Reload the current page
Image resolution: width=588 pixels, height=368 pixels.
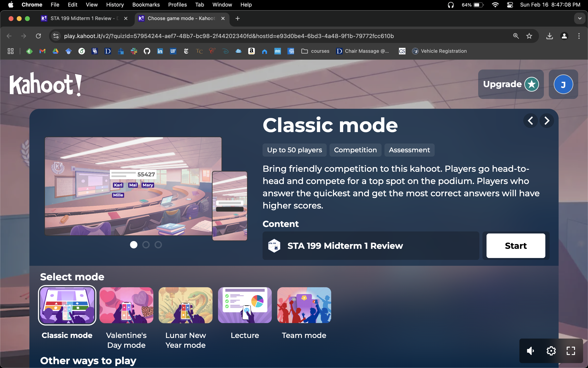tap(38, 36)
